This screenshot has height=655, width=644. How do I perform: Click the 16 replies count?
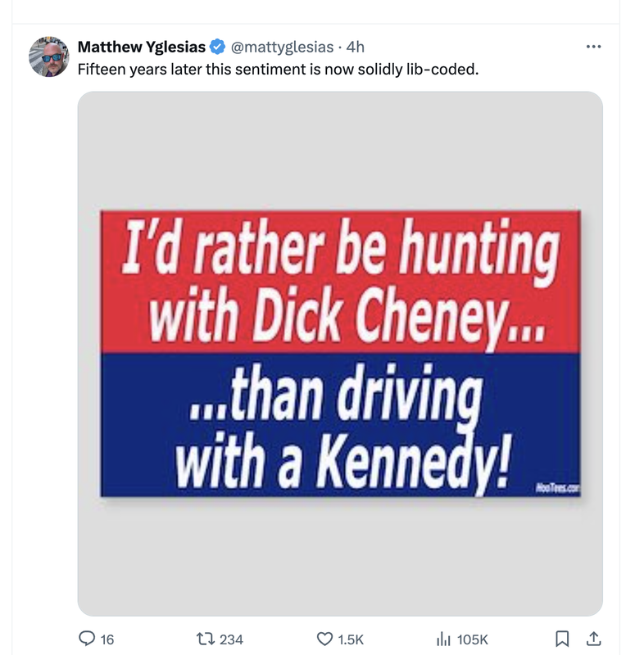(x=107, y=639)
